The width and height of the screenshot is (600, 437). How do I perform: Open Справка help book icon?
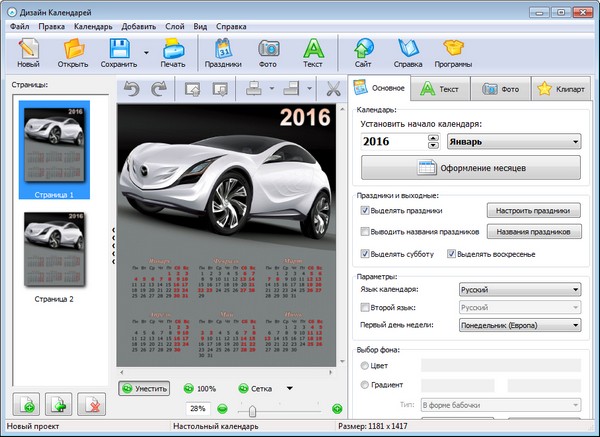tap(408, 53)
